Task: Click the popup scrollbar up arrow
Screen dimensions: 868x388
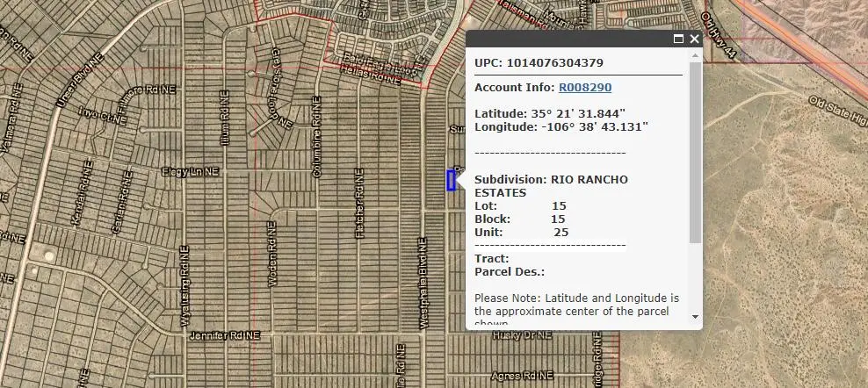Action: coord(696,55)
